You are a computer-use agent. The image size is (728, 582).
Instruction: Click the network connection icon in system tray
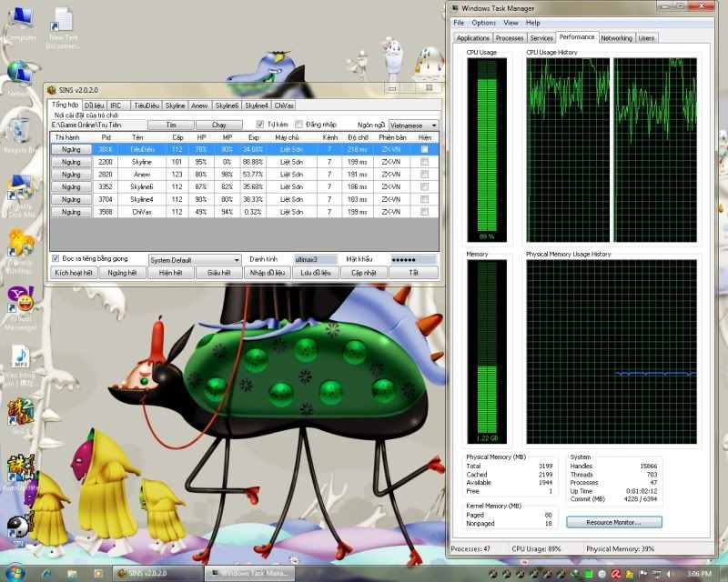pos(657,574)
